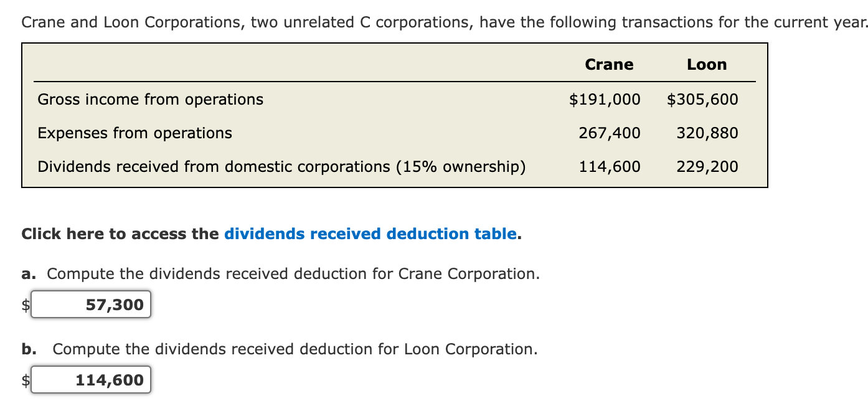Click the Crane column header
The height and width of the screenshot is (411, 868).
608,64
